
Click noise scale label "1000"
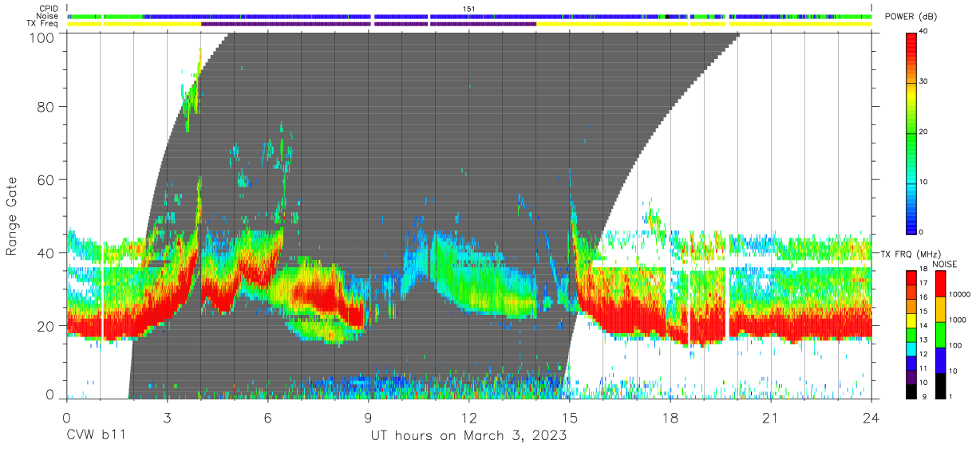958,320
